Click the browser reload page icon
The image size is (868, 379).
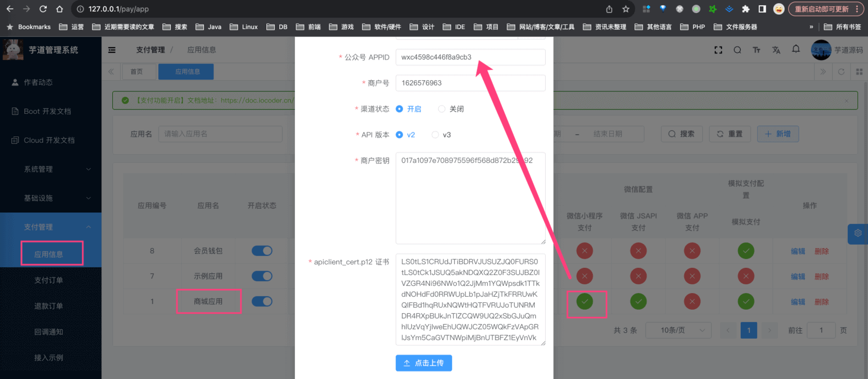[43, 9]
